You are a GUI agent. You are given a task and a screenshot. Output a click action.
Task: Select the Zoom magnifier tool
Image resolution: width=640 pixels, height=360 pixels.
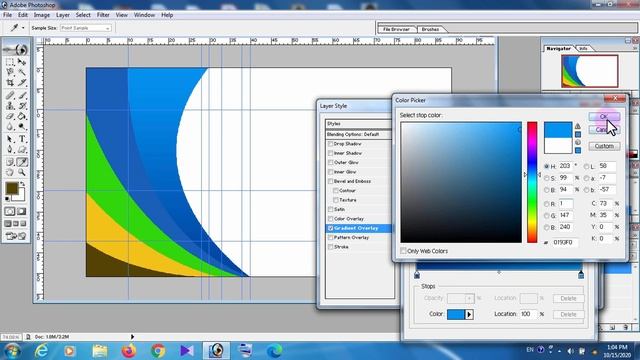tap(22, 172)
